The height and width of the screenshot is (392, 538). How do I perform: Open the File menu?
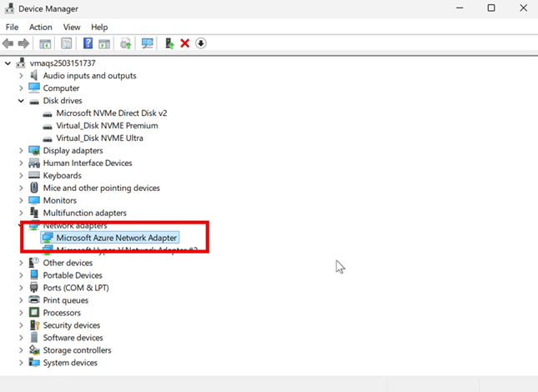point(12,28)
